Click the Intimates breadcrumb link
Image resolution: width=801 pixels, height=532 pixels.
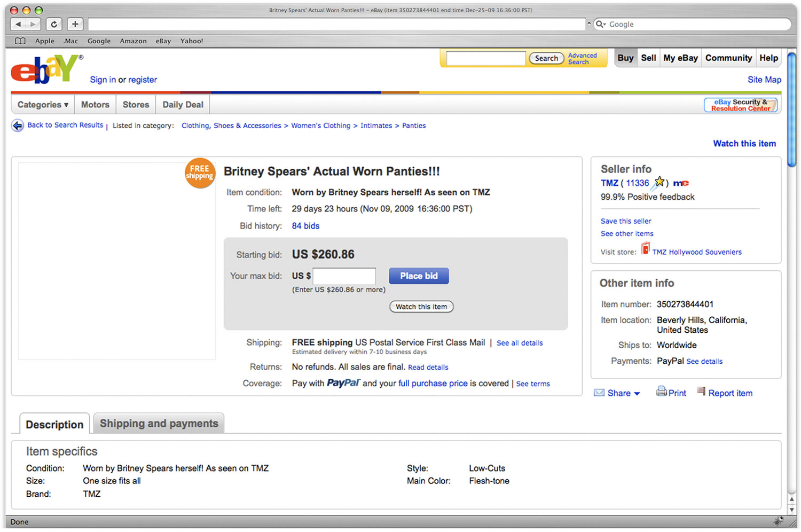click(376, 126)
